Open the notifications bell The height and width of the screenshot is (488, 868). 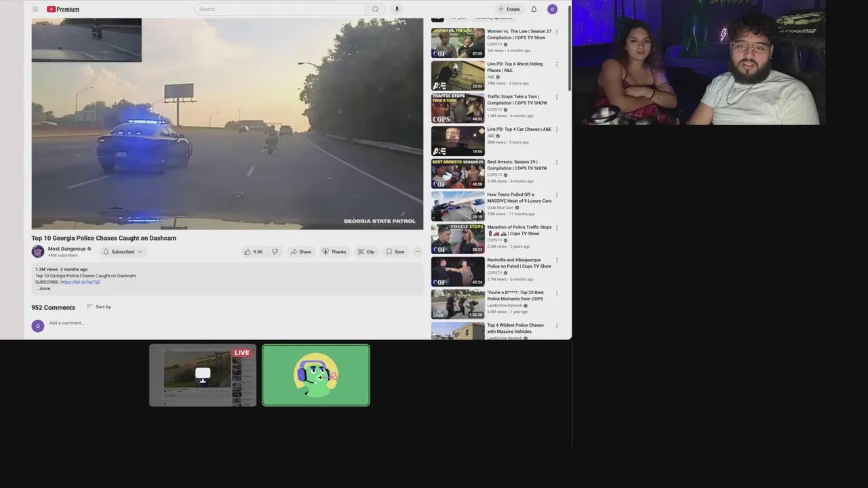(534, 9)
